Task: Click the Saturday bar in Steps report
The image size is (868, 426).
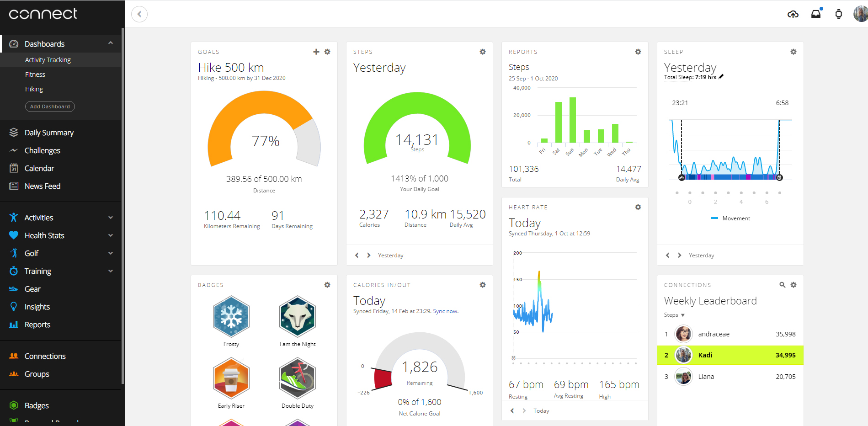Action: (559, 122)
